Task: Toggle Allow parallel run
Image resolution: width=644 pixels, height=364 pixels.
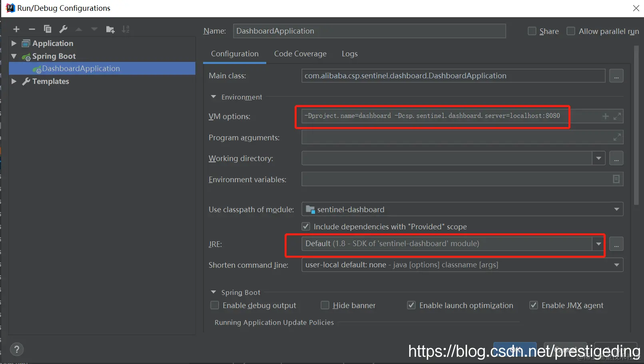Action: coord(571,31)
